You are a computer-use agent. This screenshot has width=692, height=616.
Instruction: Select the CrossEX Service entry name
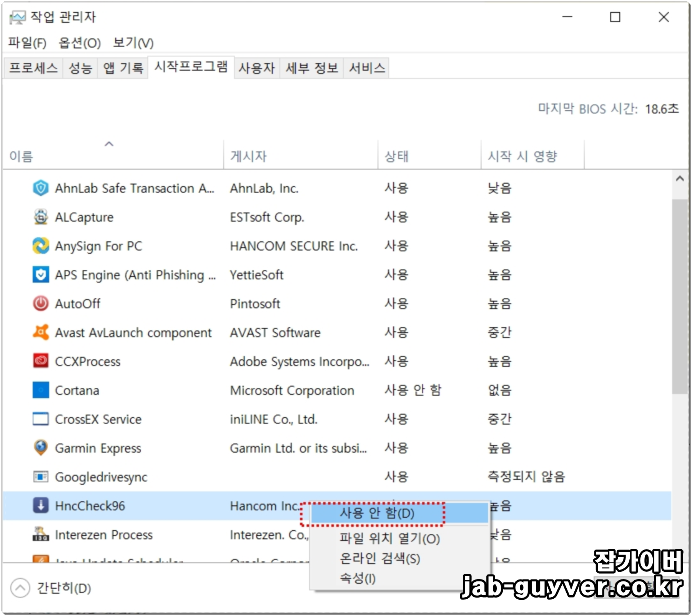pos(98,419)
